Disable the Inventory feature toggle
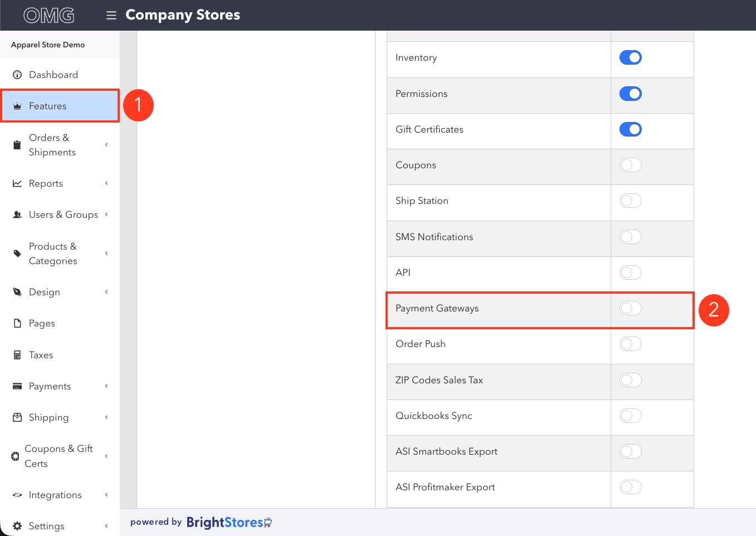Viewport: 756px width, 536px height. pos(631,57)
